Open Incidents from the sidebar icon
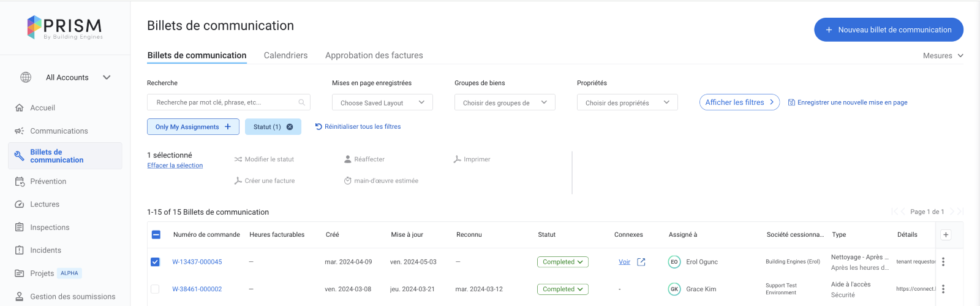The image size is (980, 306). click(19, 250)
